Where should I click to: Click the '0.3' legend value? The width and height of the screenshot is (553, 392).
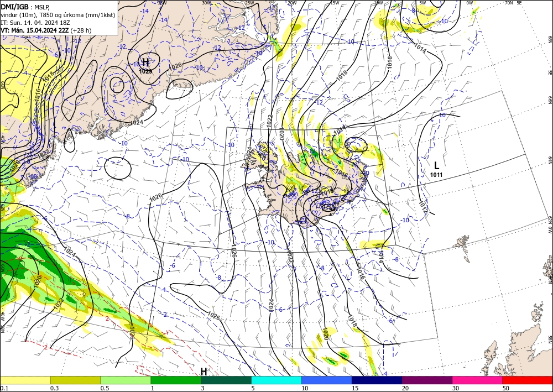54,388
